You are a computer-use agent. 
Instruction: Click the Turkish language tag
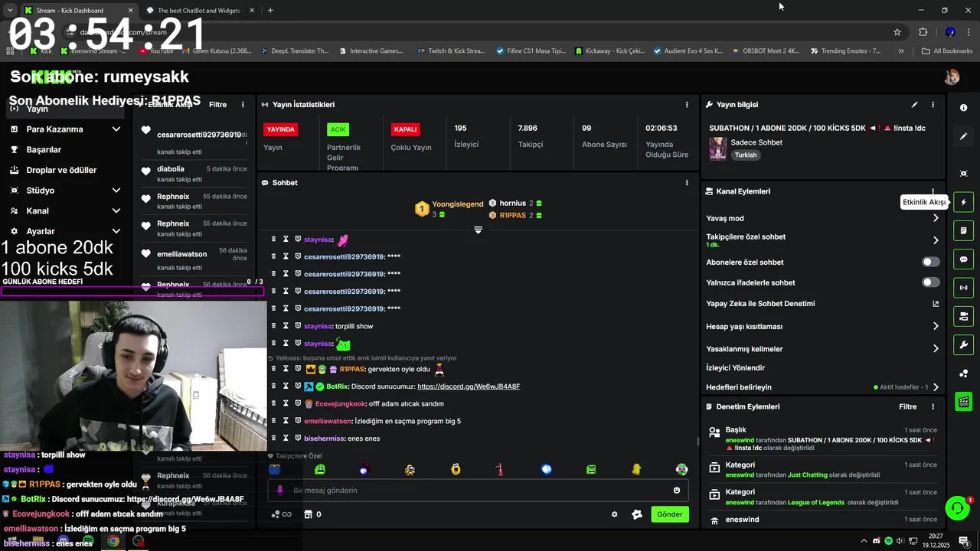[746, 155]
